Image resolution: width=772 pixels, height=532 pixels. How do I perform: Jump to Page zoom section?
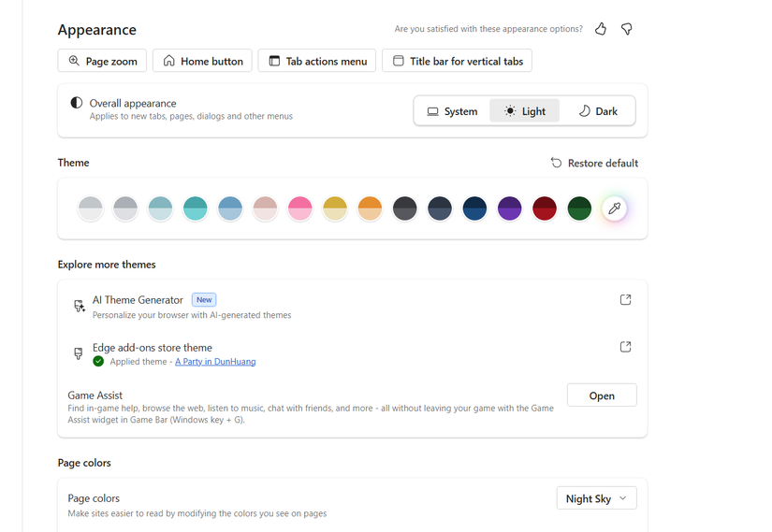(x=102, y=61)
